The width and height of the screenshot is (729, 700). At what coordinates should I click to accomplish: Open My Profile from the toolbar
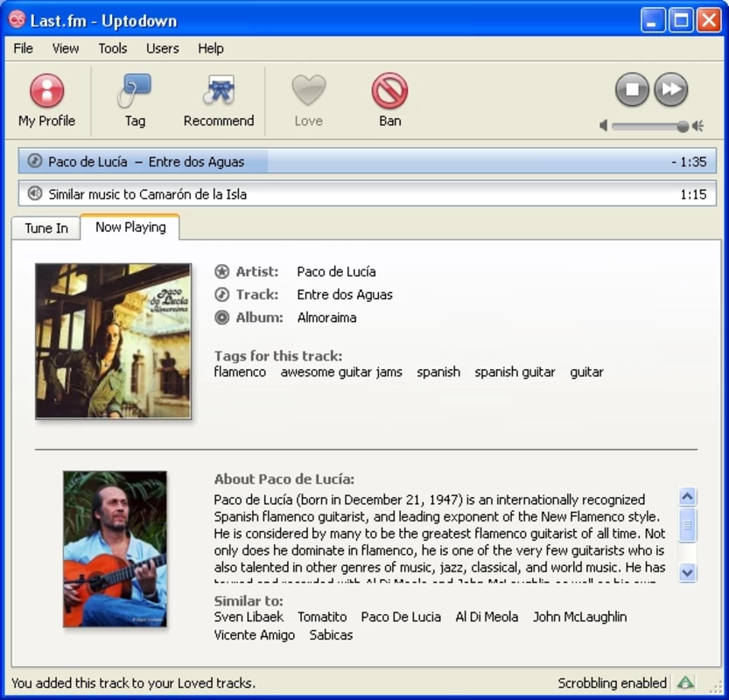(x=46, y=101)
